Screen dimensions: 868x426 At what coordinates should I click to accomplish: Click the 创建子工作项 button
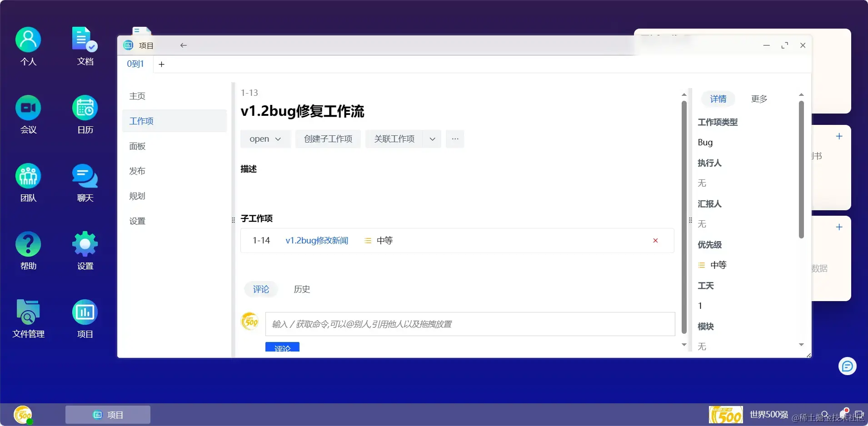(x=328, y=139)
